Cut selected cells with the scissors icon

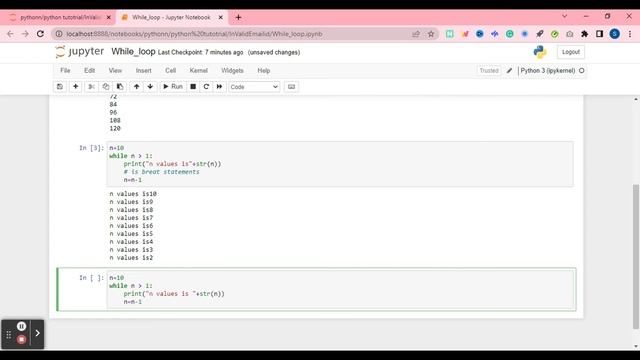[x=91, y=87]
